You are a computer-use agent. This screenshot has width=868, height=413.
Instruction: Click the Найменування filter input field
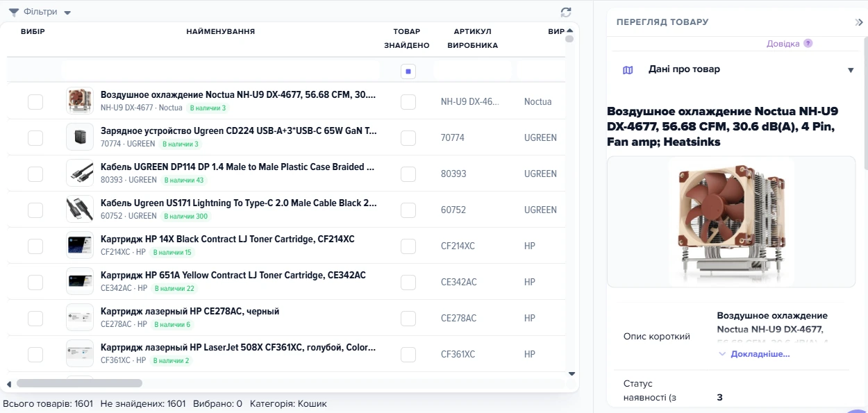[220, 71]
